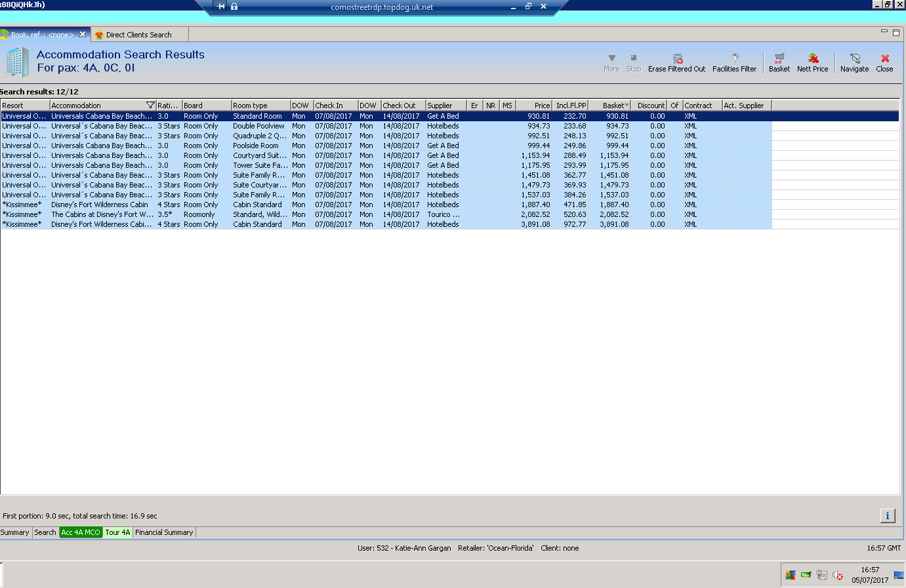Click the User: 532 - Katie-Ann Gargan status text

point(404,548)
